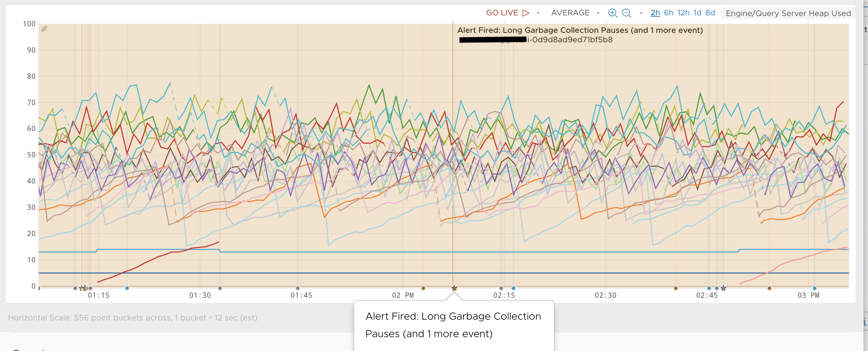This screenshot has width=868, height=351.
Task: Click the zoom-in magnifier icon above the chart
Action: click(613, 13)
